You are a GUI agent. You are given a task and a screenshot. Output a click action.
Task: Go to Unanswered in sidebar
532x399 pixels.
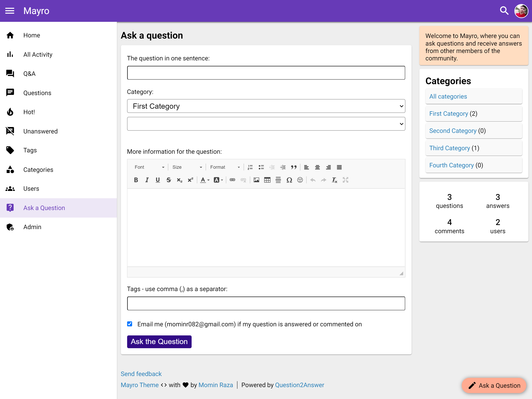(40, 131)
